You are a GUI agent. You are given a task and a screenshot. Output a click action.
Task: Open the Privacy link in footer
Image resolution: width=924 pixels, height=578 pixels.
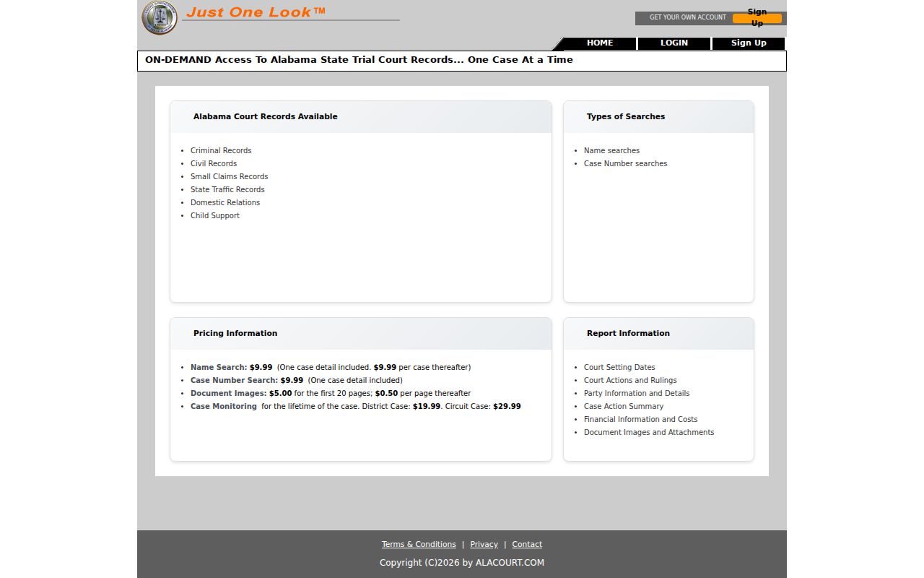pos(484,545)
